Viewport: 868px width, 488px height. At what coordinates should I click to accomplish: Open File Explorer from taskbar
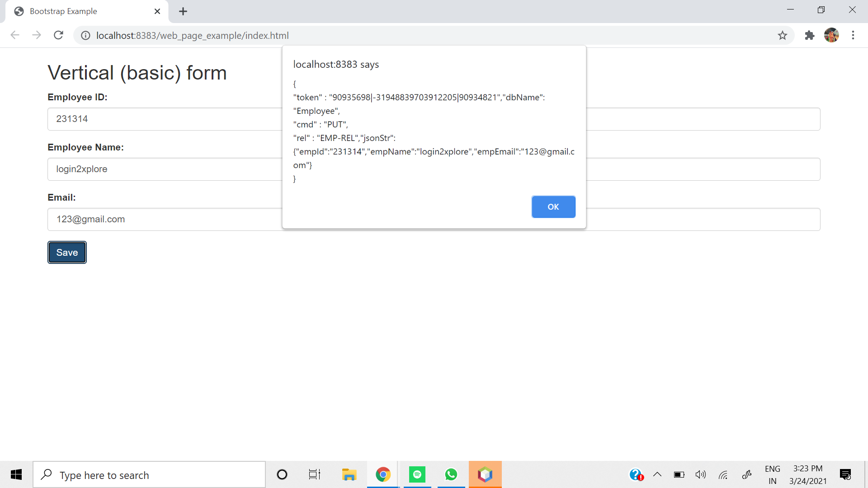pyautogui.click(x=349, y=474)
